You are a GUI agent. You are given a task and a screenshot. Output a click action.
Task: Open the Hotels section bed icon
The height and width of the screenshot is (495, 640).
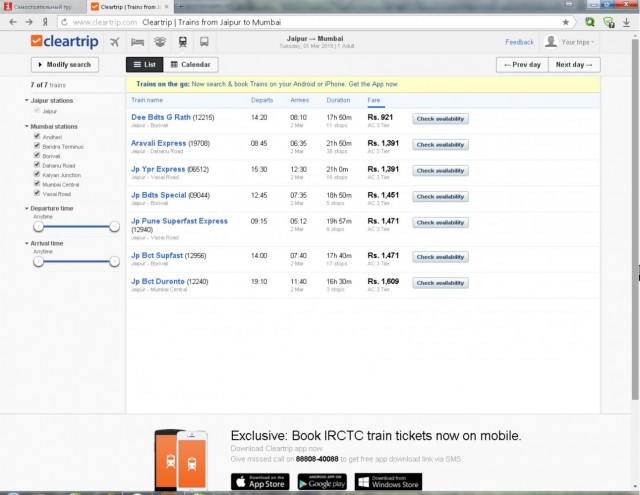tap(137, 42)
